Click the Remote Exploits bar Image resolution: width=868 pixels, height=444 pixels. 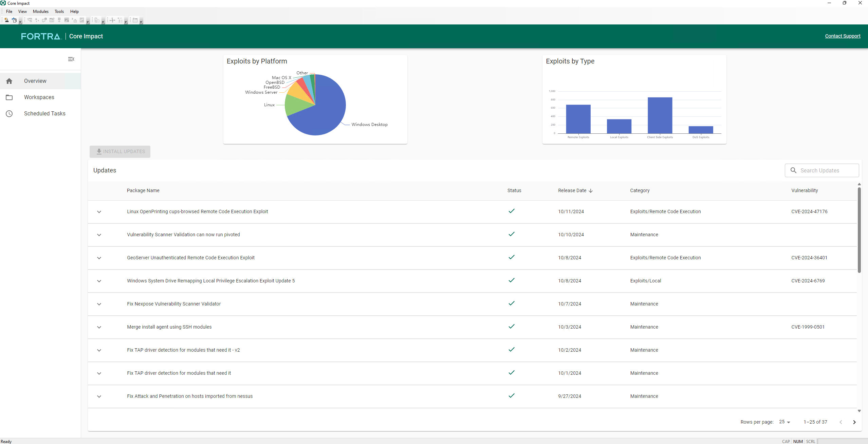point(578,119)
